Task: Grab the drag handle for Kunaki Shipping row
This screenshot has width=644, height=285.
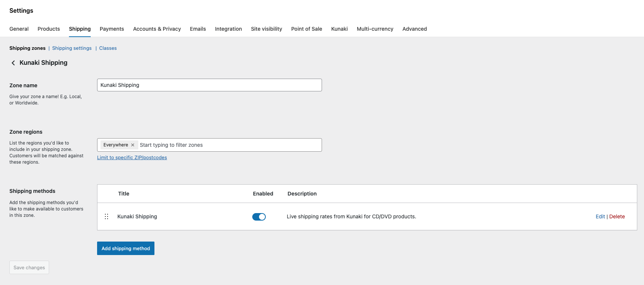Action: [x=106, y=216]
